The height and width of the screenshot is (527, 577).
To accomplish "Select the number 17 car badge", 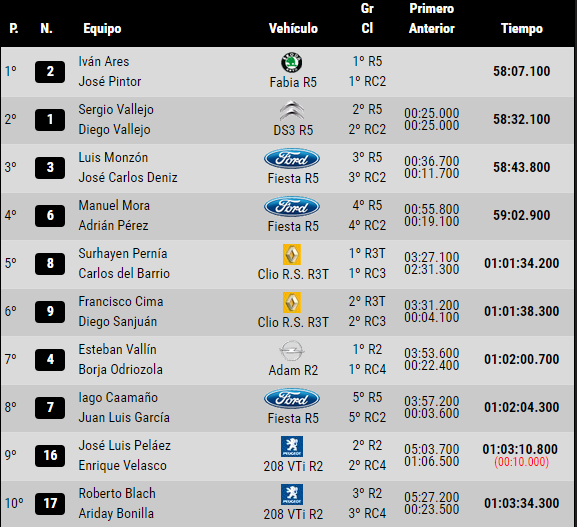I will (50, 504).
